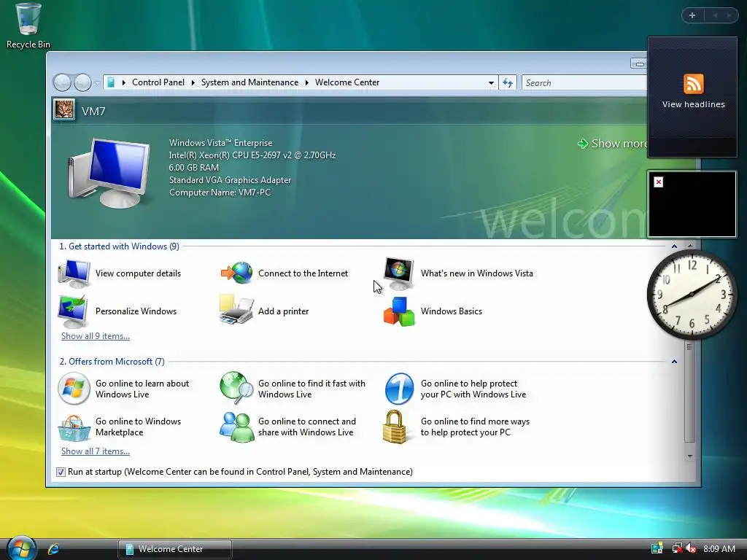
Task: Click the analog clock gadget
Action: click(x=692, y=295)
